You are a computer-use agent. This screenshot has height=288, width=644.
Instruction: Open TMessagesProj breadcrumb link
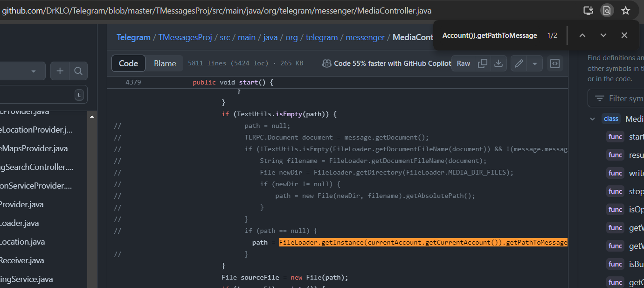[x=185, y=37]
